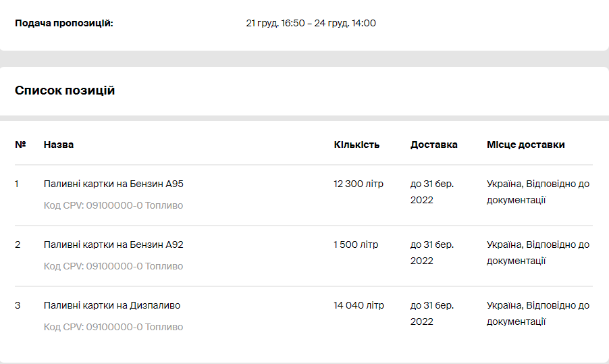The height and width of the screenshot is (364, 609).
Task: Select the '14 040 літр' quantity cell
Action: pyautogui.click(x=359, y=305)
